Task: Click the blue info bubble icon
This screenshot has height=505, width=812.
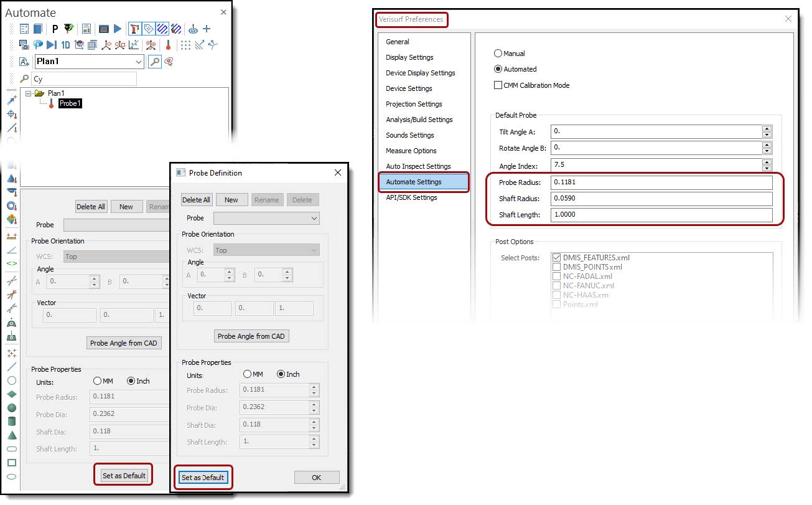Action: 38,45
